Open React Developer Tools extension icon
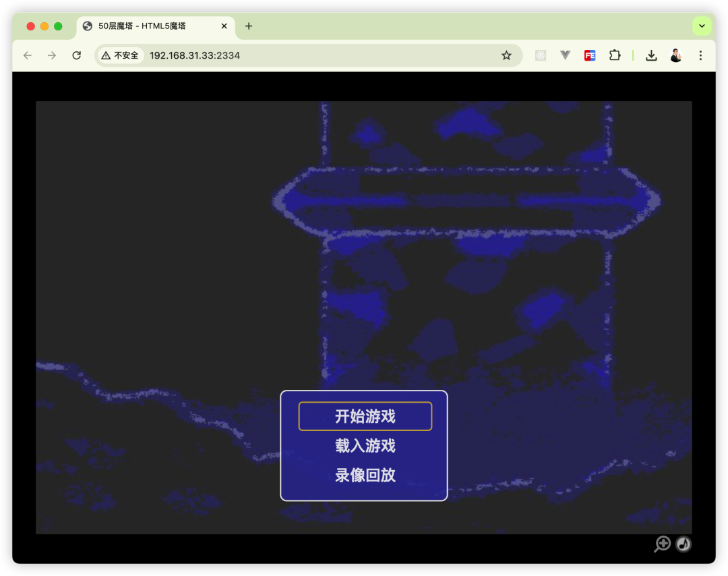 click(x=541, y=55)
